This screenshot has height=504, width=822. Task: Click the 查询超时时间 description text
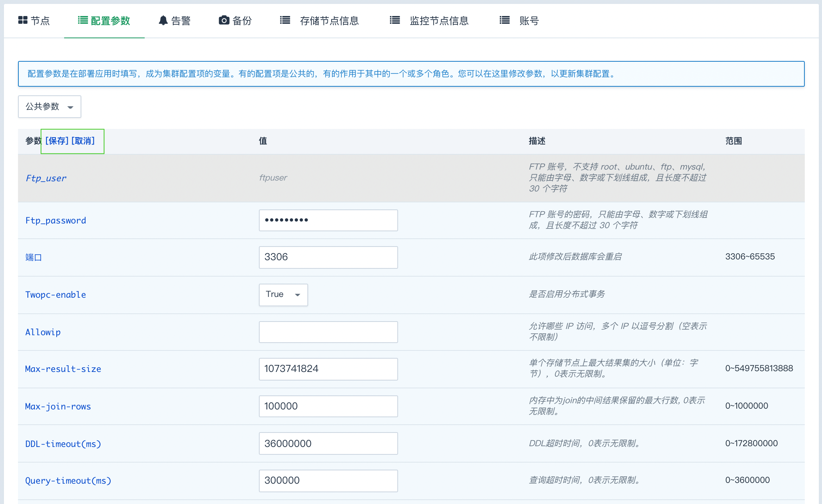click(585, 480)
